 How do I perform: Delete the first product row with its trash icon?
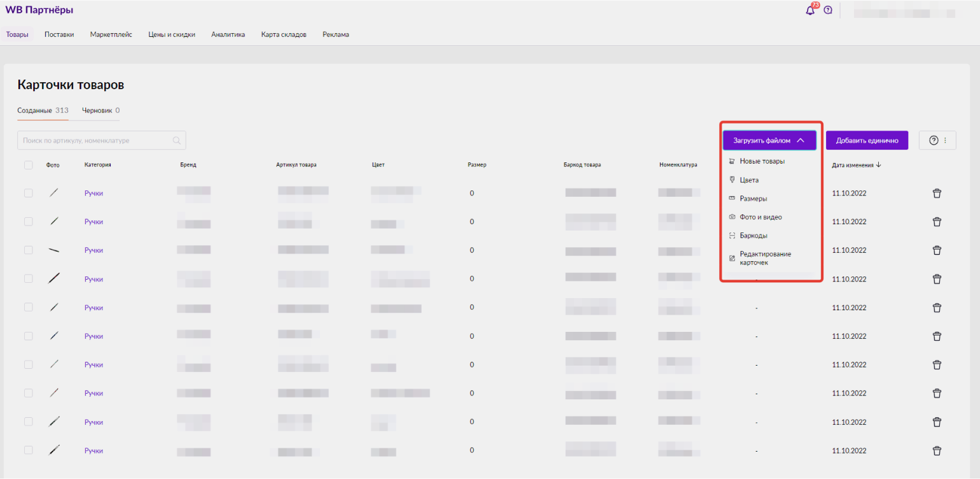tap(937, 193)
